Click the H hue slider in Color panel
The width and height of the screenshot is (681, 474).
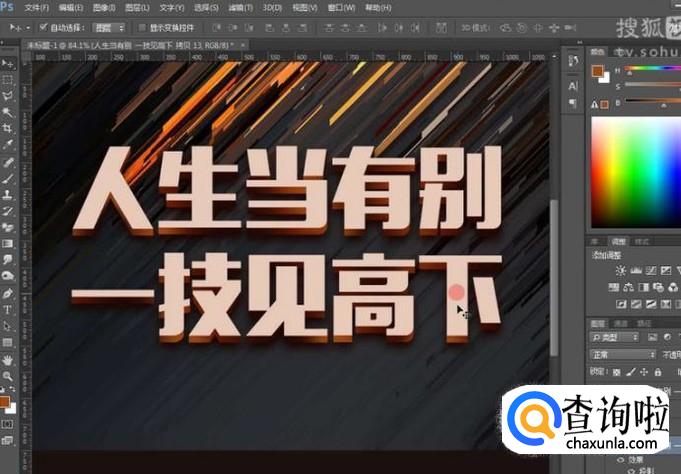(653, 69)
